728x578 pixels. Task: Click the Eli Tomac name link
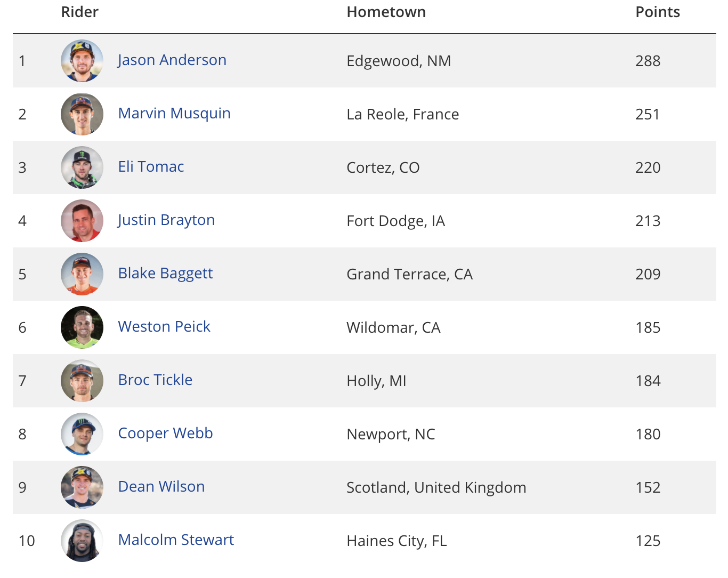pyautogui.click(x=151, y=167)
